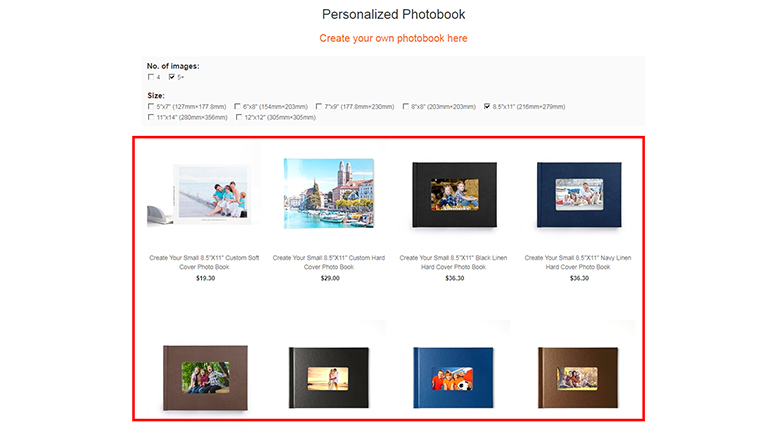Viewport: 768px width, 432px height.
Task: Tick the 6"x8" size checkbox
Action: coord(237,106)
